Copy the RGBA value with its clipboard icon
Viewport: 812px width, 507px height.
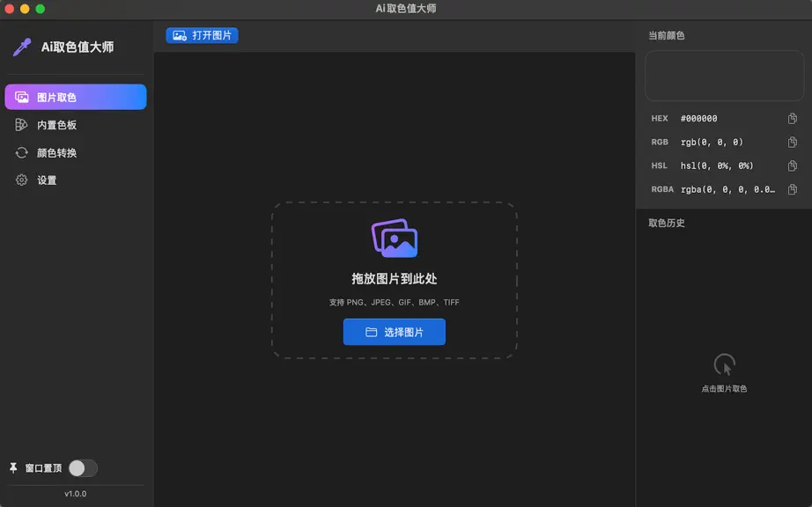793,189
